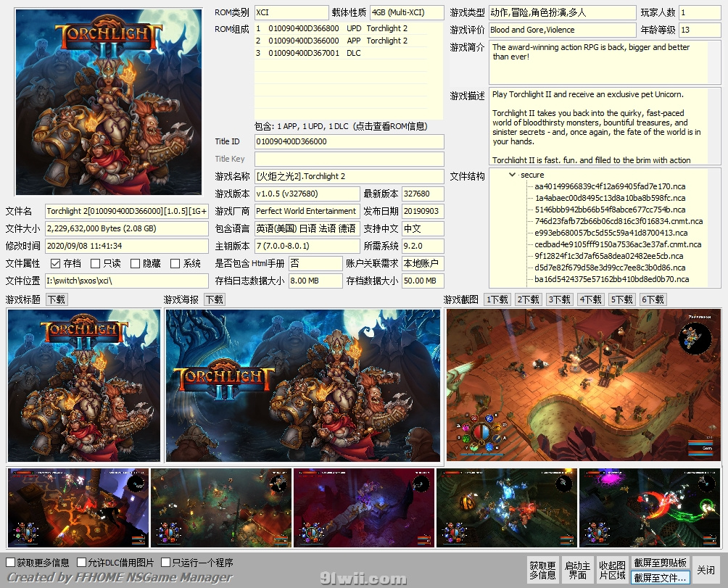Click 3下载 to download screenshot three
The width and height of the screenshot is (728, 588).
(560, 299)
